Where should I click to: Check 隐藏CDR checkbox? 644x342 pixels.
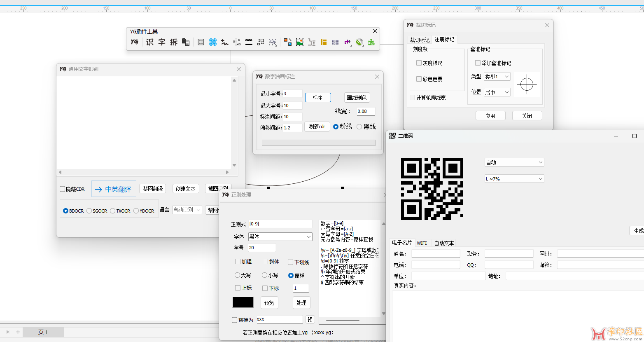(x=62, y=189)
